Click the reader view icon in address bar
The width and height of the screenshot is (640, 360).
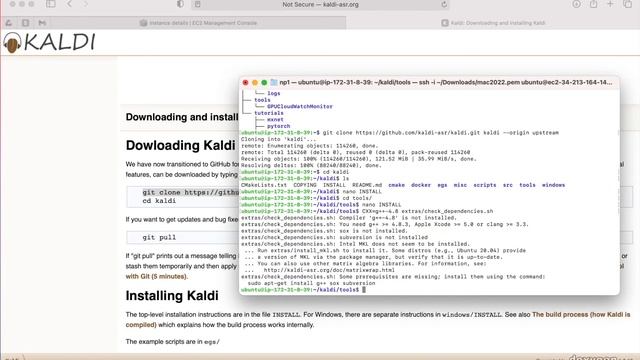click(x=198, y=4)
